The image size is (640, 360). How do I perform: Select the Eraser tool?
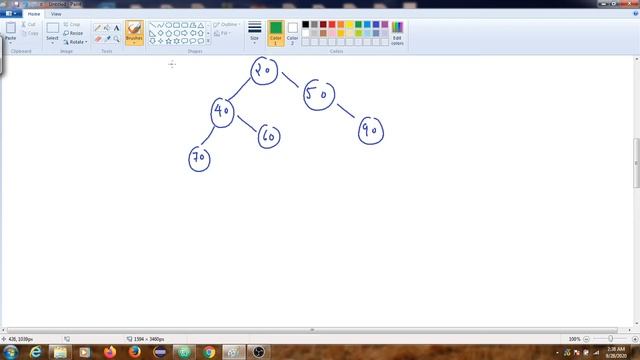[98, 39]
